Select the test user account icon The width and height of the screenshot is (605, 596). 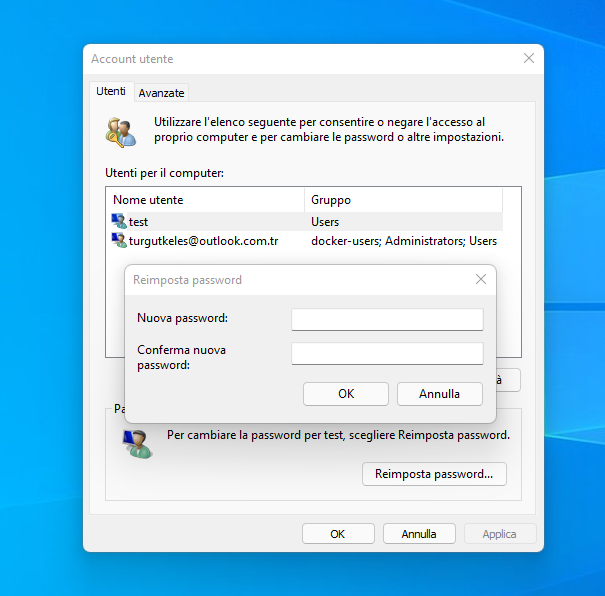(x=119, y=221)
